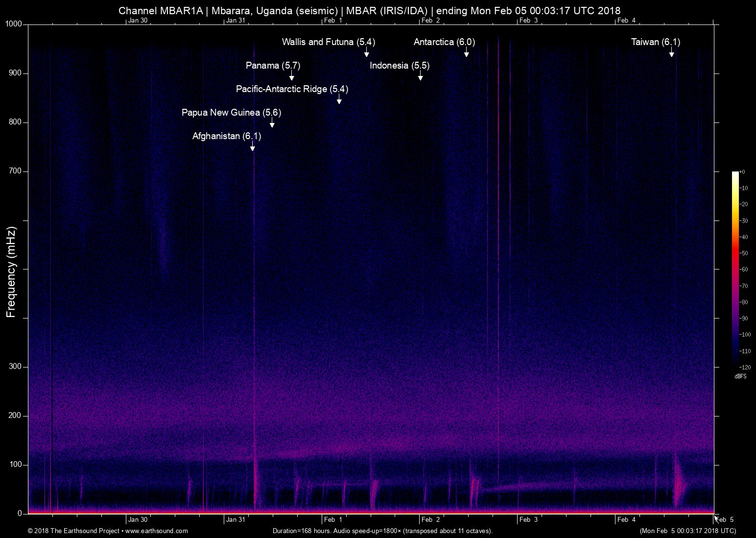Click the arrow below Panama (5.7)
Viewport: 756px width, 538px height.
click(291, 76)
